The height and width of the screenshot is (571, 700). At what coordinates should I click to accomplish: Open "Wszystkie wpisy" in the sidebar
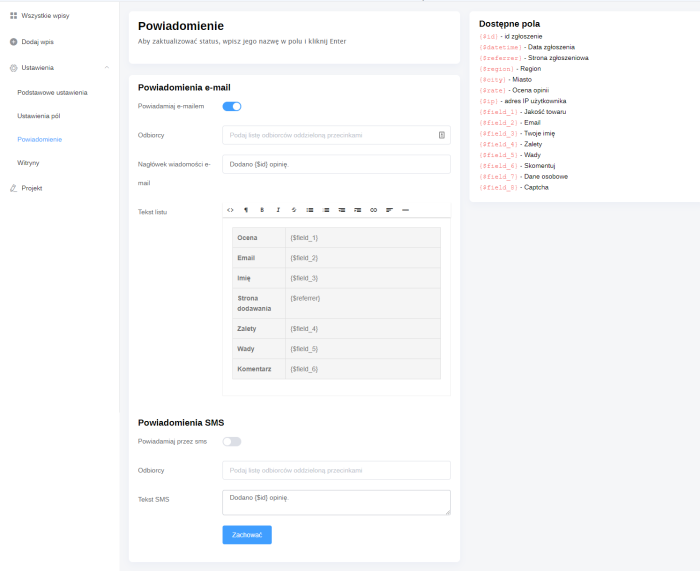click(x=43, y=16)
